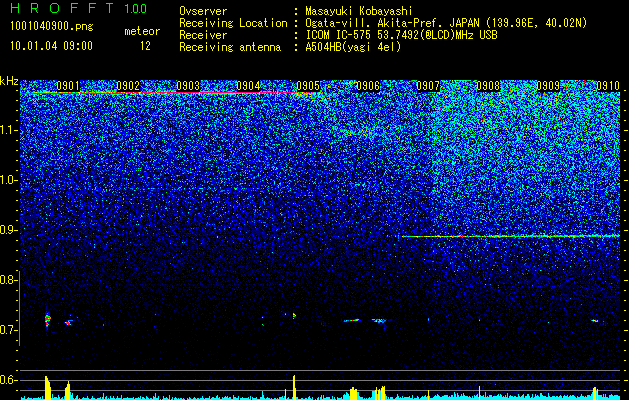Click the 1.0 kHz axis label
Viewport: 629px width, 400px height.
pyautogui.click(x=8, y=180)
